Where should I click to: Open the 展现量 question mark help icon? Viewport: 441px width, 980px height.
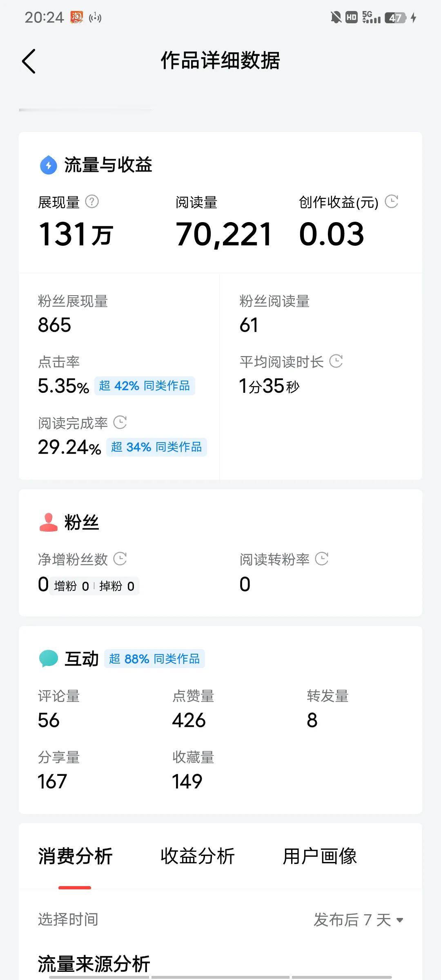[92, 202]
